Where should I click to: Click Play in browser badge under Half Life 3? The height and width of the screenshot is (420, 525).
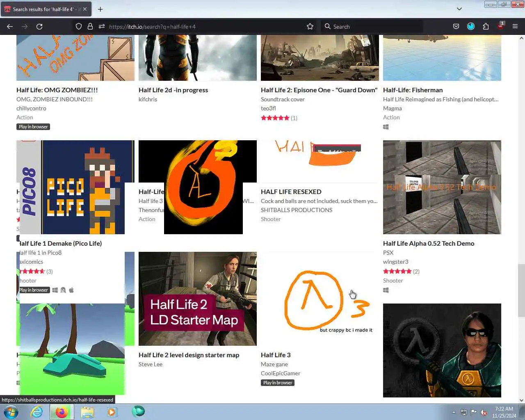[x=278, y=383]
